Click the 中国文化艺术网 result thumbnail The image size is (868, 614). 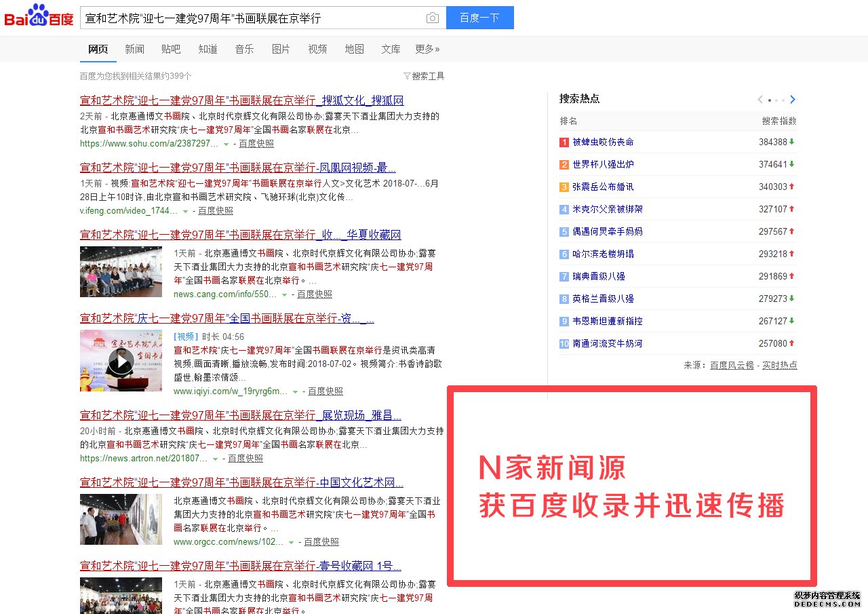[x=121, y=519]
